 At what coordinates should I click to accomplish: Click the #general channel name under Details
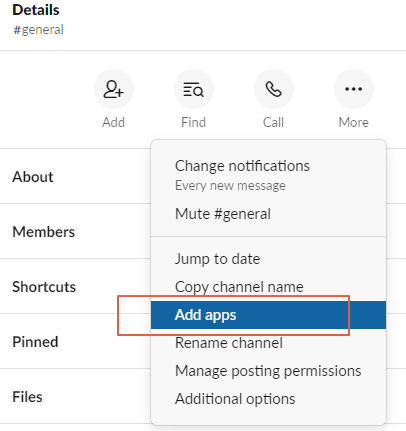38,30
